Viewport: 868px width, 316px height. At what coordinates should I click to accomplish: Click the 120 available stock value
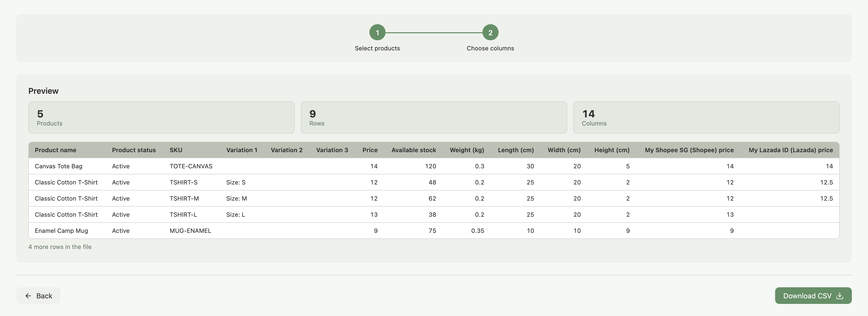(431, 166)
